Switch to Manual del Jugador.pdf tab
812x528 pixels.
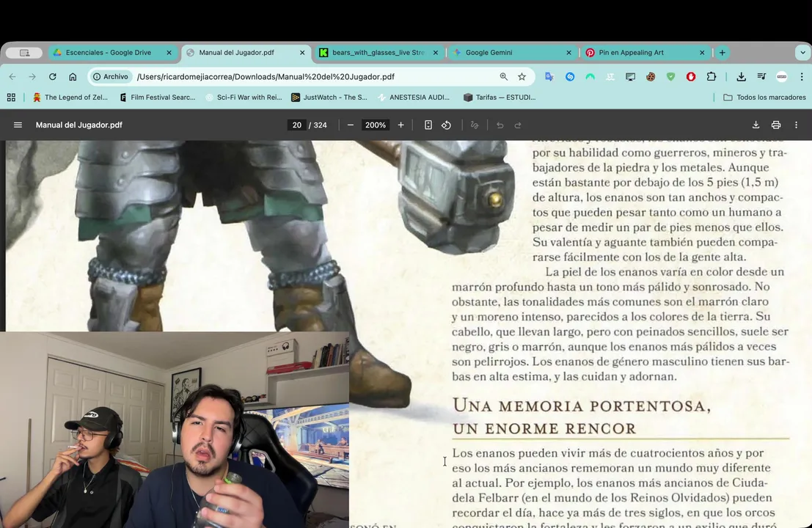[x=246, y=52]
